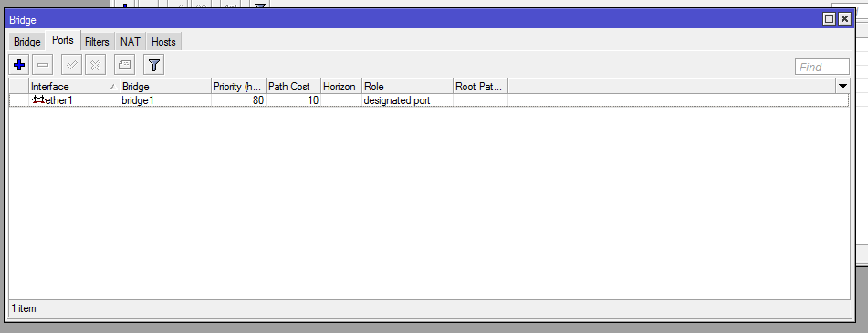The width and height of the screenshot is (868, 333).
Task: Select the Ports tab
Action: (x=63, y=41)
